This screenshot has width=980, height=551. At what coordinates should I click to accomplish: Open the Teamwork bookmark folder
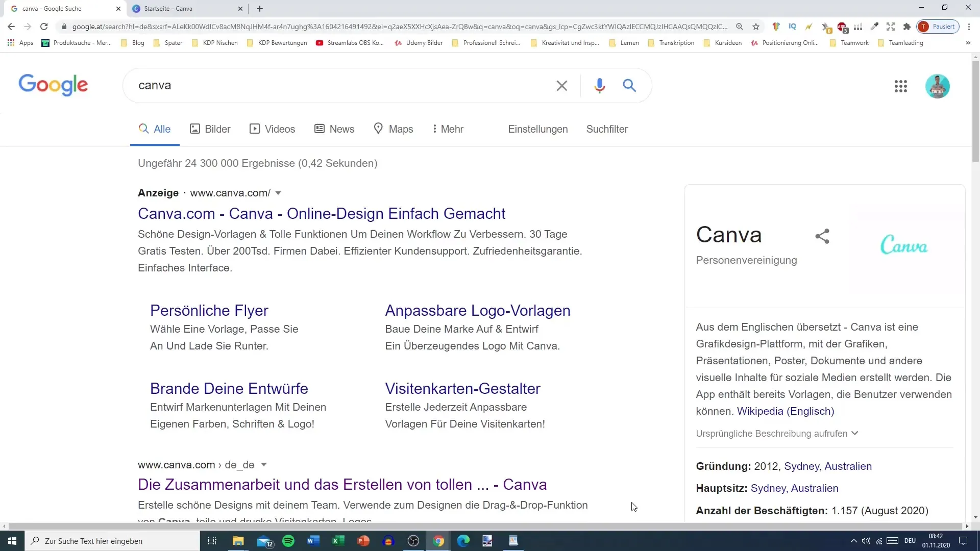(849, 43)
